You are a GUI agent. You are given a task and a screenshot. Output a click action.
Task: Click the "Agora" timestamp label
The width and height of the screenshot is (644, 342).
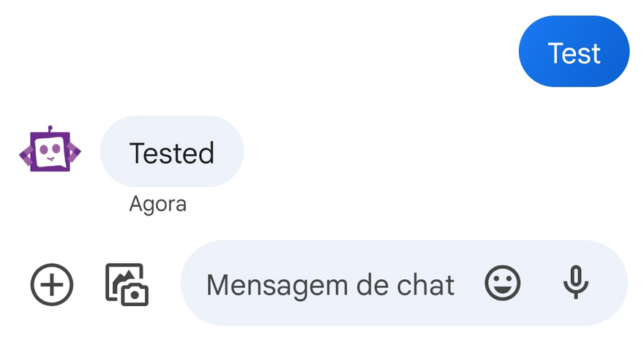pos(158,204)
